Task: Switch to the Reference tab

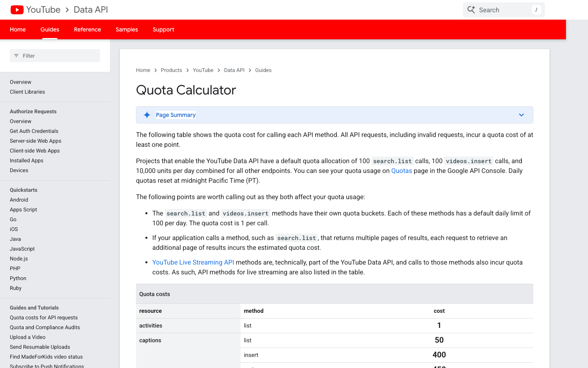Action: point(87,29)
